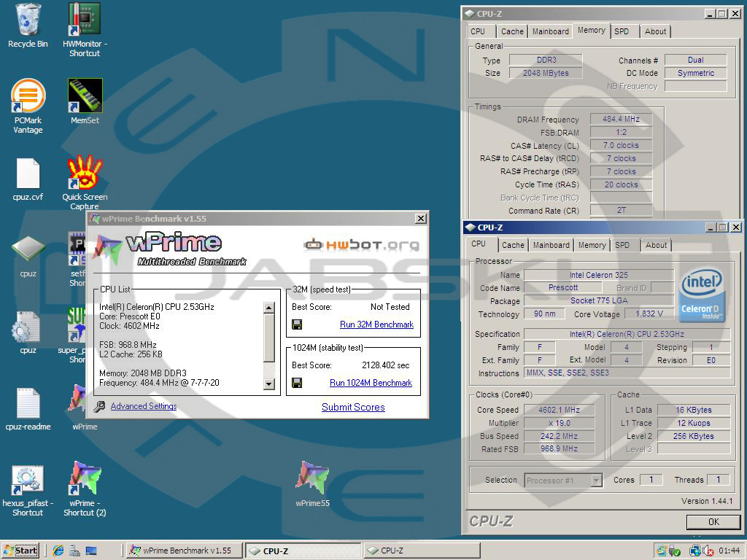Click the Intel Celeron D Inside logo

(703, 295)
